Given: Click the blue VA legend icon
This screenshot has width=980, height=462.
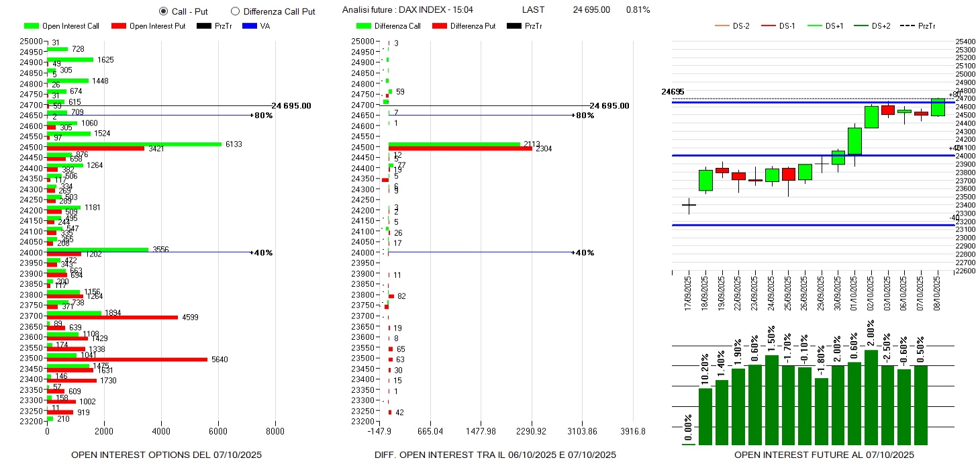Looking at the screenshot, I should 249,26.
